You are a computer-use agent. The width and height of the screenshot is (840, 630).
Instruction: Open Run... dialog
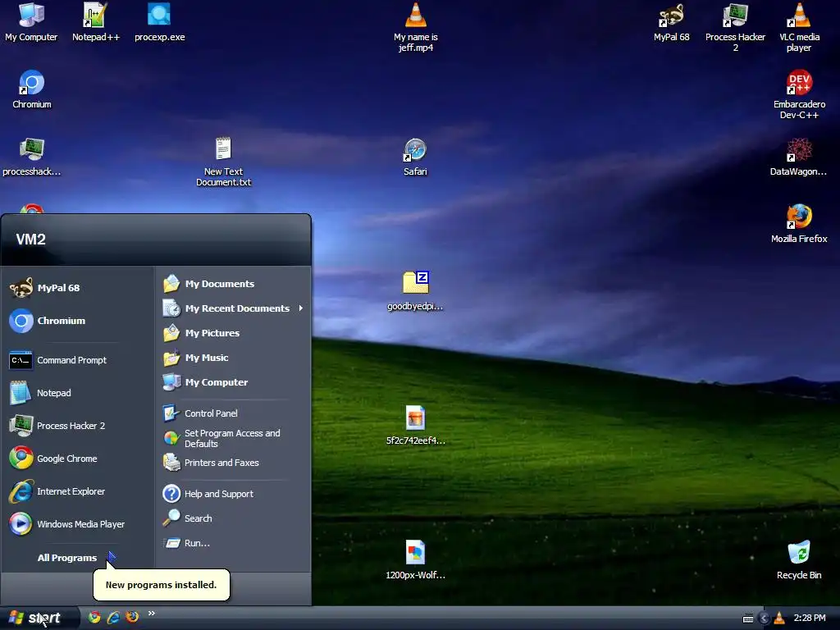(x=234, y=543)
